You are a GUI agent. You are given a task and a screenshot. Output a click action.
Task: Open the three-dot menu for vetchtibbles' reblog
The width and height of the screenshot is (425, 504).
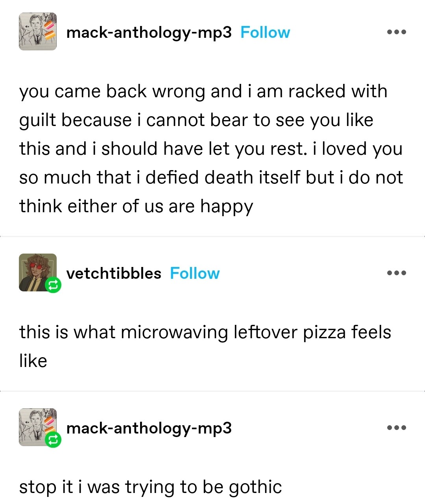pos(396,273)
